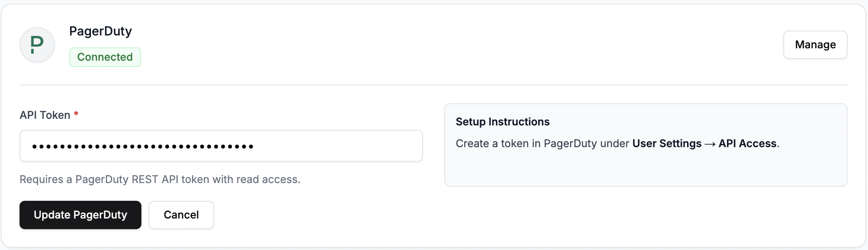Viewport: 868px width, 250px height.
Task: Click the bold "User Settings" text
Action: click(667, 144)
